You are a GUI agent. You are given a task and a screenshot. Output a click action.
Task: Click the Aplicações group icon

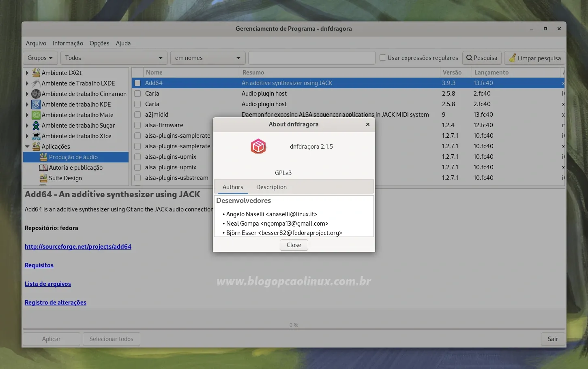pos(36,146)
